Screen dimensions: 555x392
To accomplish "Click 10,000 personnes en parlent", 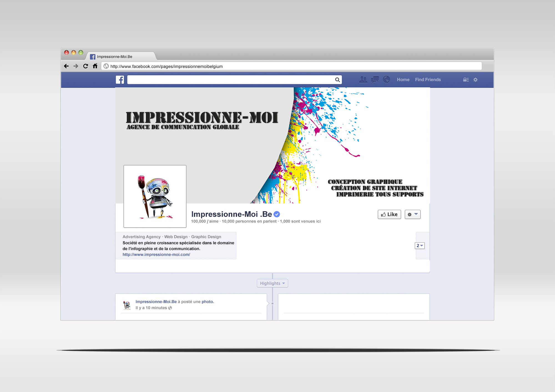I will click(249, 221).
